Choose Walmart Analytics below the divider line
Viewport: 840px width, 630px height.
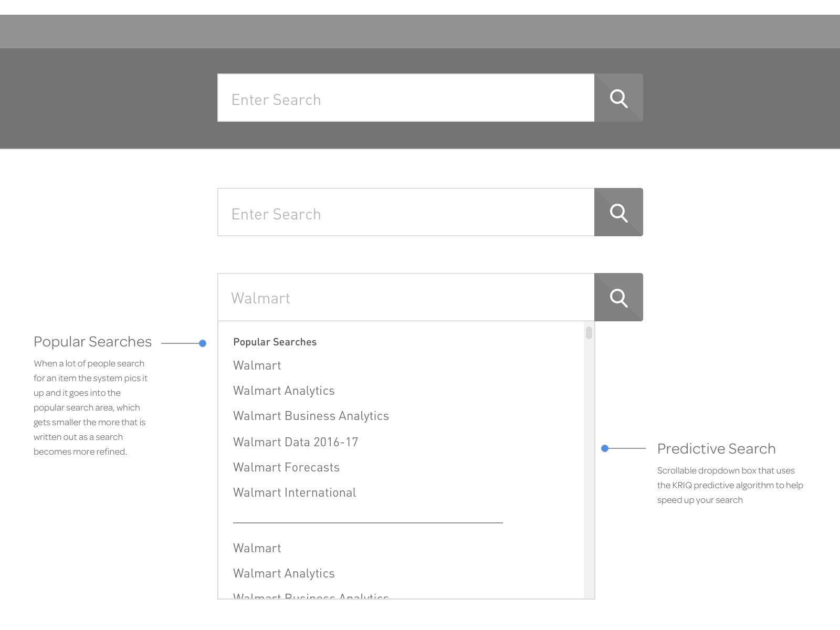point(284,573)
